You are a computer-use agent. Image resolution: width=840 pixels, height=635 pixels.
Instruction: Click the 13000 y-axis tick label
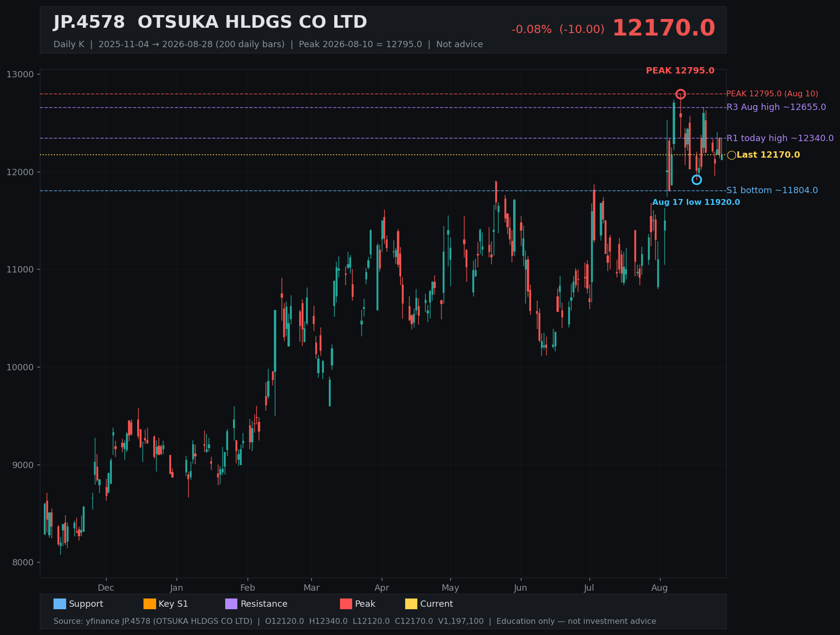(x=20, y=74)
